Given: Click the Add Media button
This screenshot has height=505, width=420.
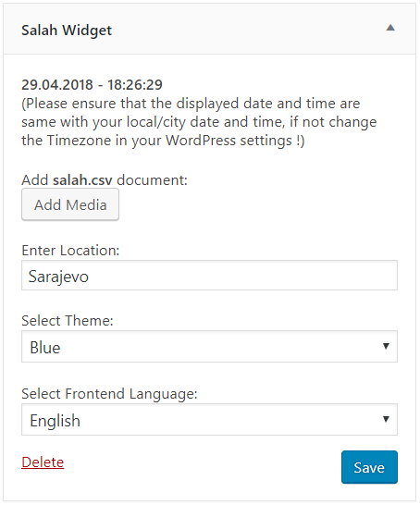Looking at the screenshot, I should [x=70, y=204].
